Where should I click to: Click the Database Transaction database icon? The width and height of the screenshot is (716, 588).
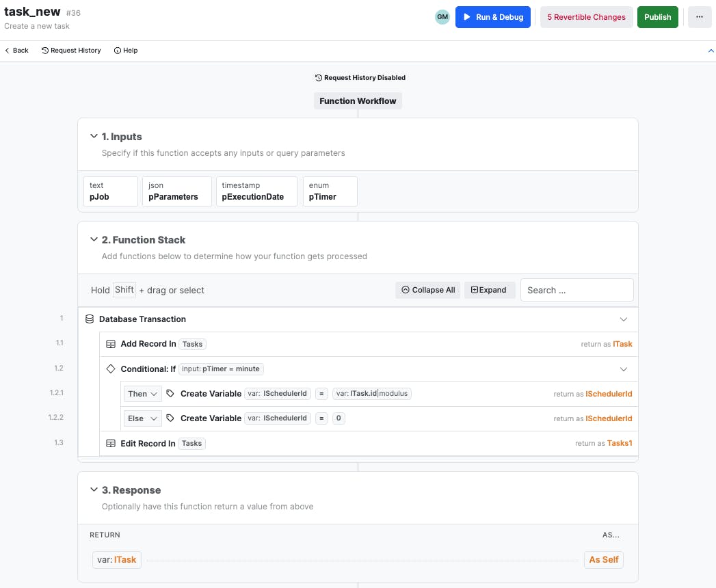click(x=90, y=319)
